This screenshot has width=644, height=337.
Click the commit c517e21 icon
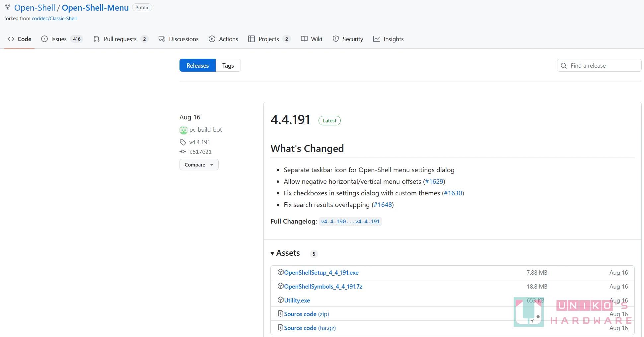click(x=183, y=152)
